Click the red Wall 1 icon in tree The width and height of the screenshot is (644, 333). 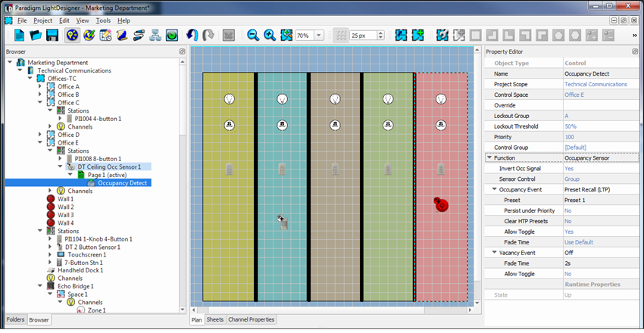coord(51,199)
